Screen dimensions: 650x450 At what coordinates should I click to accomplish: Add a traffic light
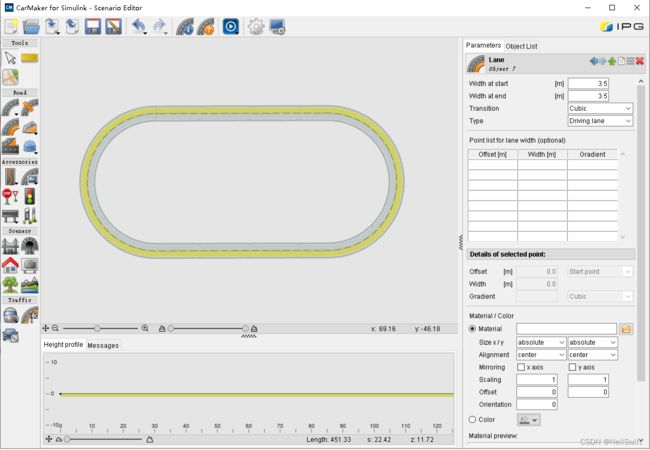tap(29, 196)
